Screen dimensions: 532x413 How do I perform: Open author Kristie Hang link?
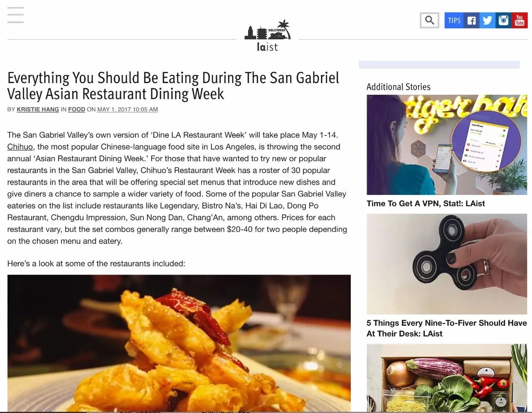click(38, 109)
